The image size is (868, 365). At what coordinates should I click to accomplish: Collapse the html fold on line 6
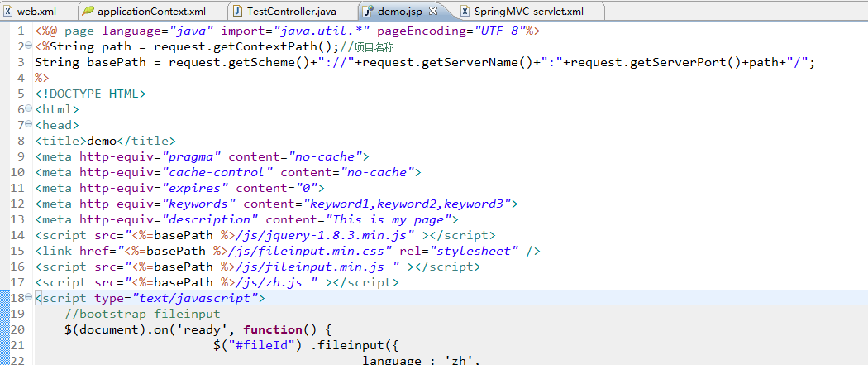29,108
